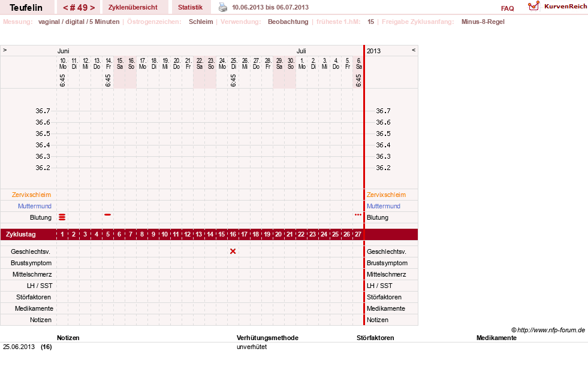
Task: Click the 'Minus-8-Regel' value
Action: (x=483, y=22)
